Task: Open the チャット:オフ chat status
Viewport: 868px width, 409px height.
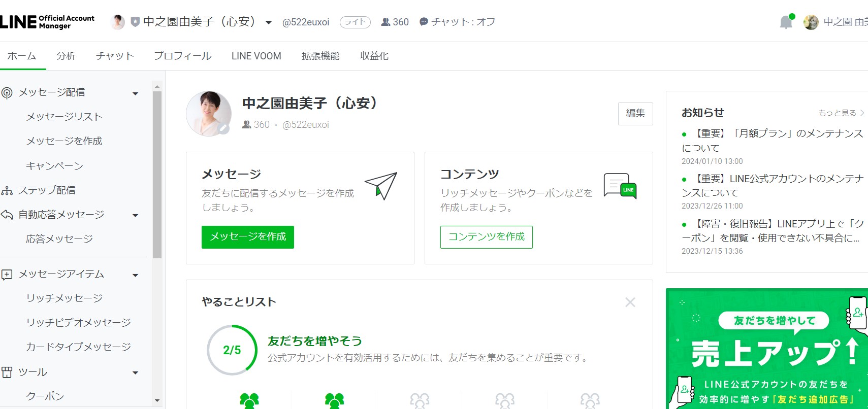Action: pyautogui.click(x=457, y=22)
